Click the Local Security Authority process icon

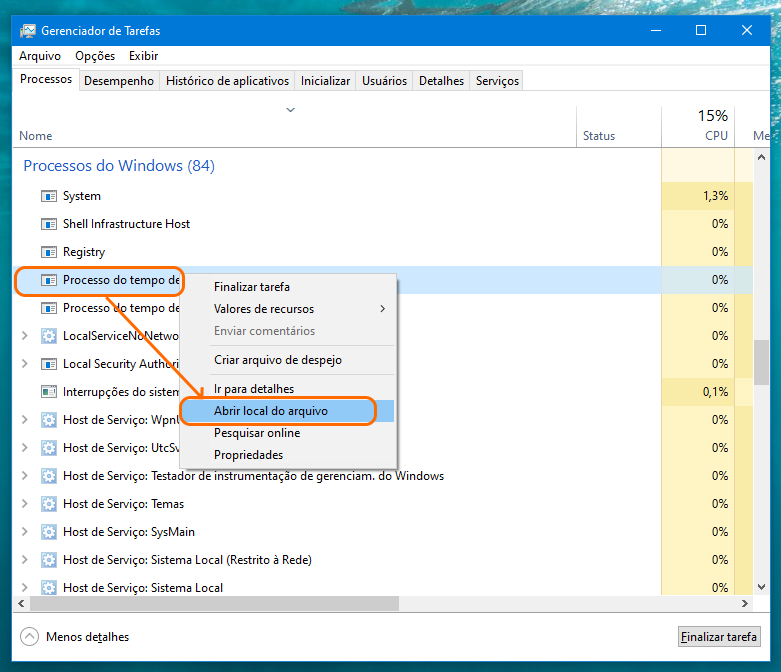[x=48, y=364]
